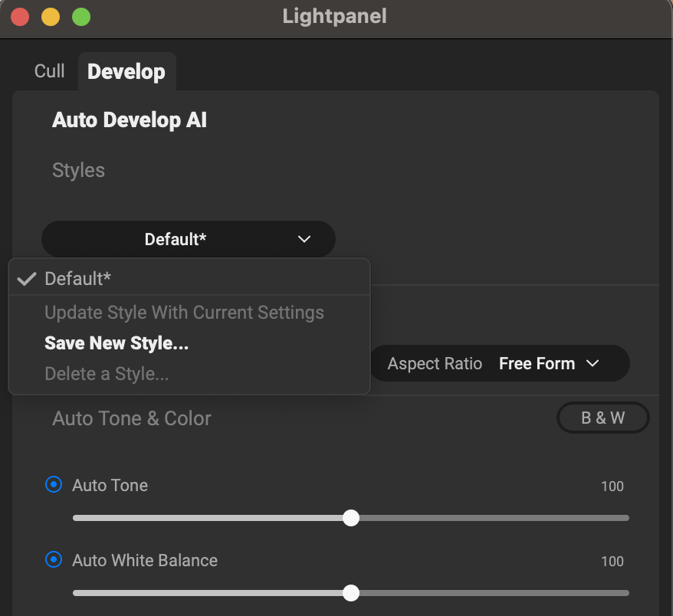673x616 pixels.
Task: Click the Auto Tone & Color section label
Action: (132, 418)
